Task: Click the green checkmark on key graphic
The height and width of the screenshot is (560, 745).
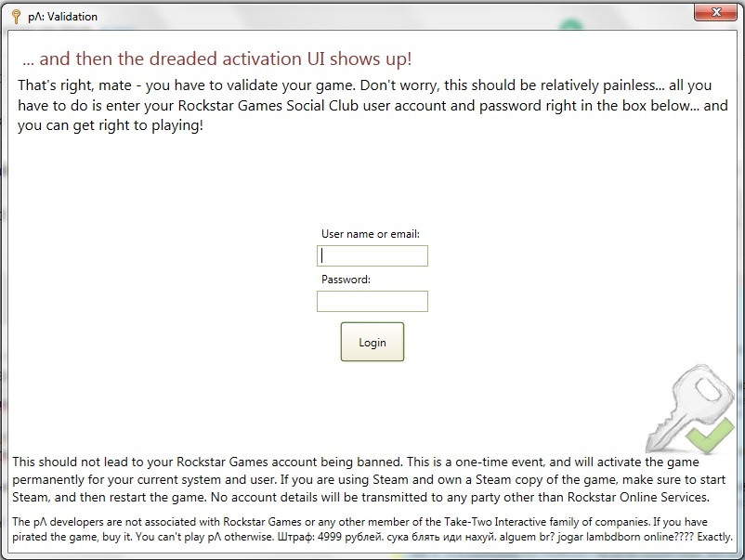Action: [709, 434]
